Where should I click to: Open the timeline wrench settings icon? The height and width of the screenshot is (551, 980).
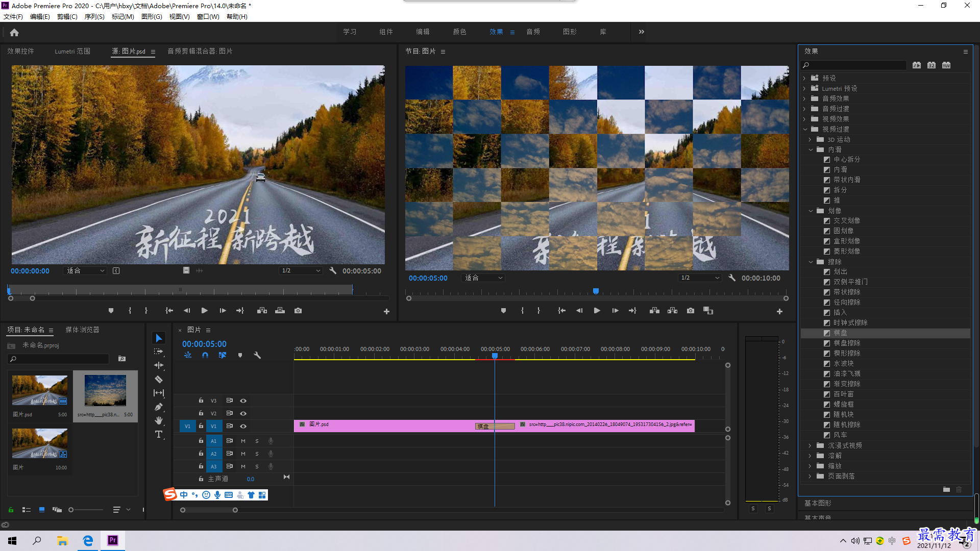(x=257, y=355)
